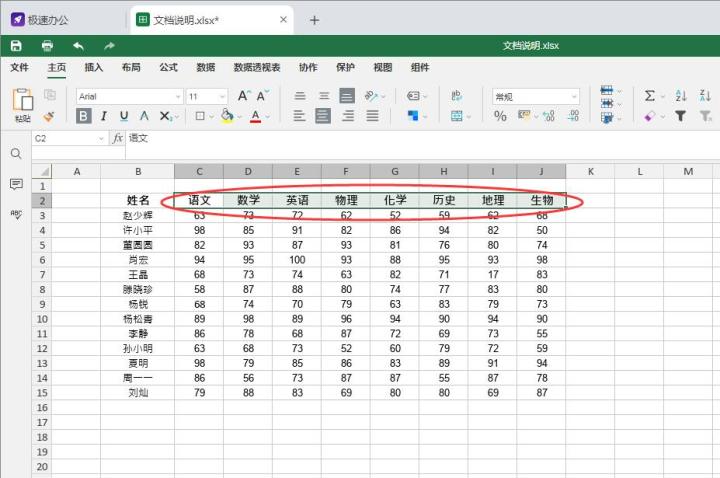The image size is (720, 478).
Task: Sort descending Z to A
Action: coord(705,96)
